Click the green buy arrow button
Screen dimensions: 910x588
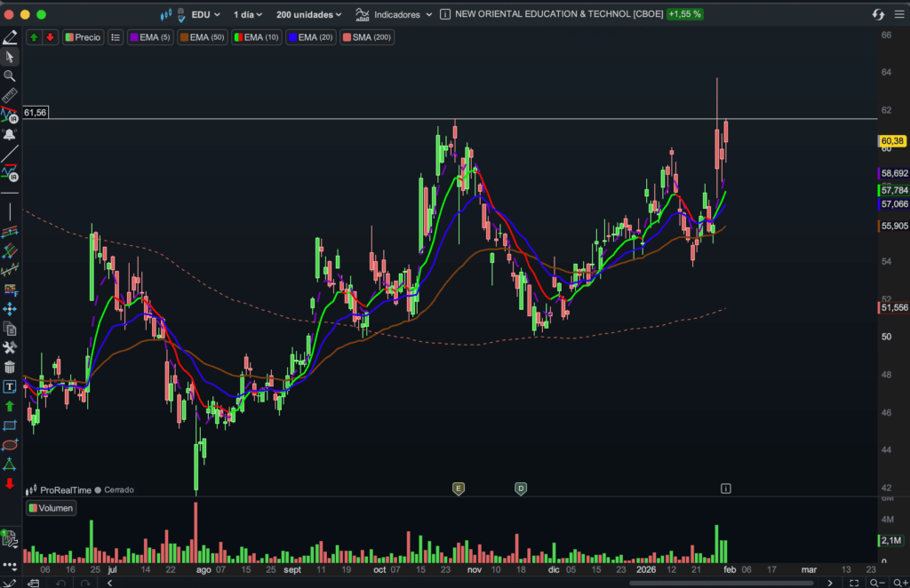34,37
